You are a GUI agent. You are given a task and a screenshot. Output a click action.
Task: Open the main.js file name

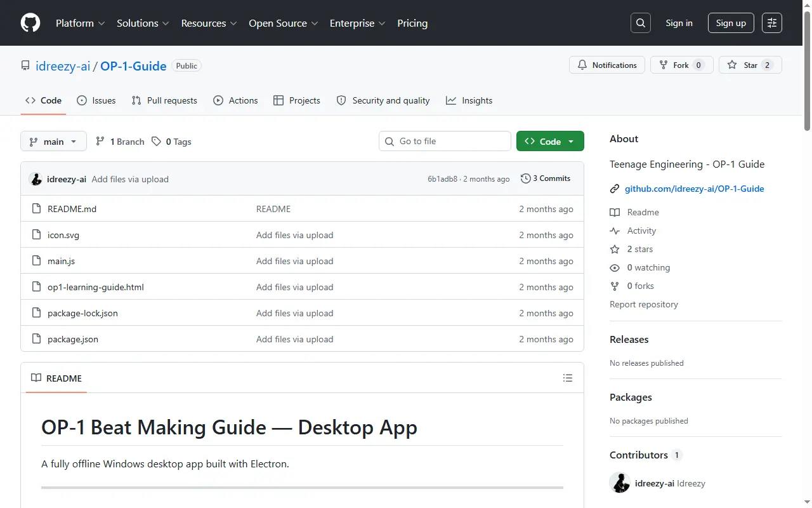[x=61, y=261]
